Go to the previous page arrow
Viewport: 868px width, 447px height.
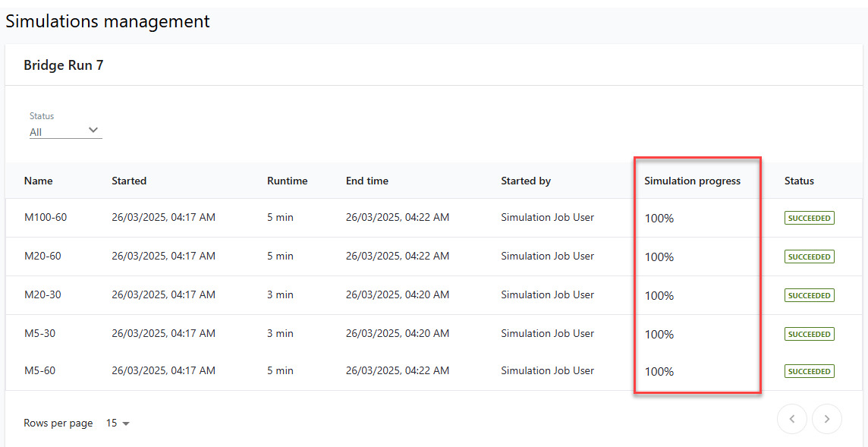(792, 419)
